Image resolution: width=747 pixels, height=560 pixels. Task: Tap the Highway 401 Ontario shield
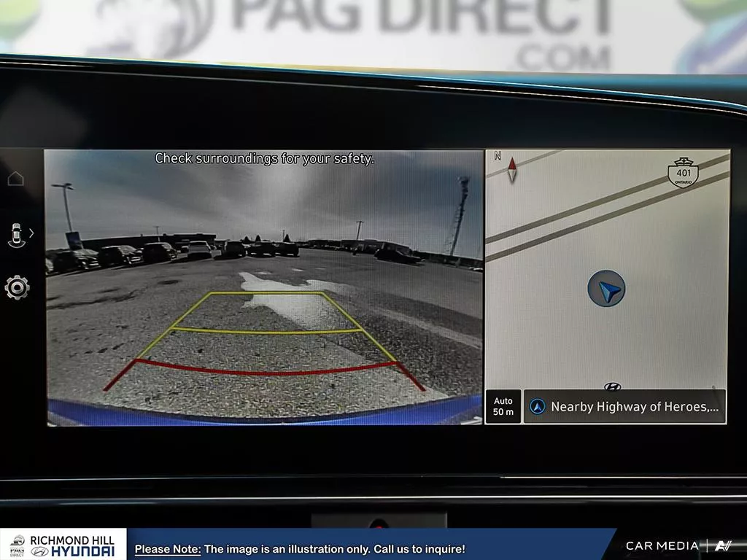click(x=683, y=172)
